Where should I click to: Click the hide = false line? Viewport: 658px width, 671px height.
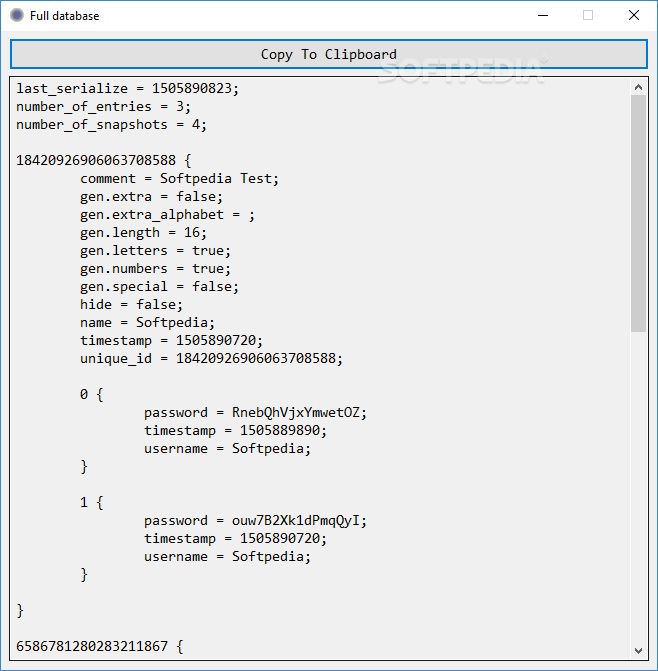point(131,304)
